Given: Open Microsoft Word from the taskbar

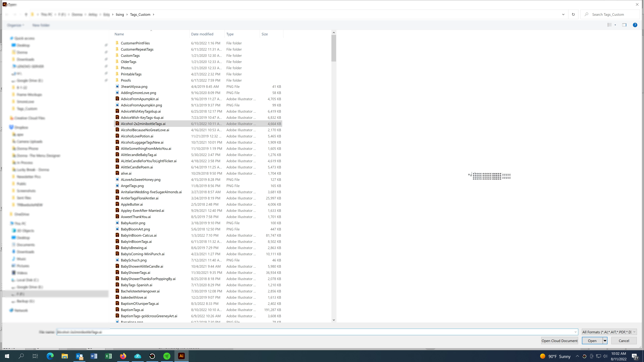Looking at the screenshot, I should click(94, 356).
